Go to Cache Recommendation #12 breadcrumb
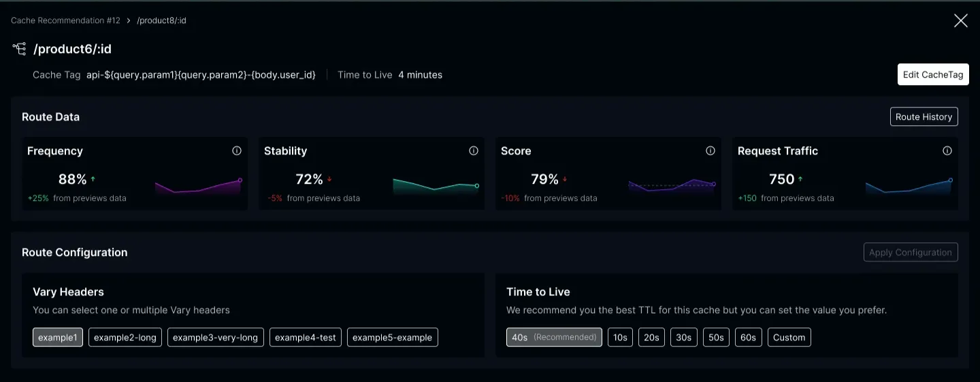Screen dimensions: 980x382 click(65, 20)
